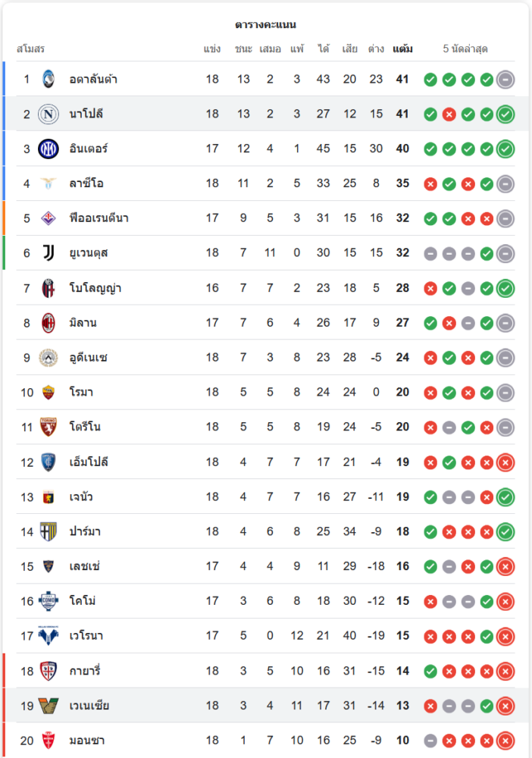
Task: Click the Parma club crest icon
Action: [49, 531]
